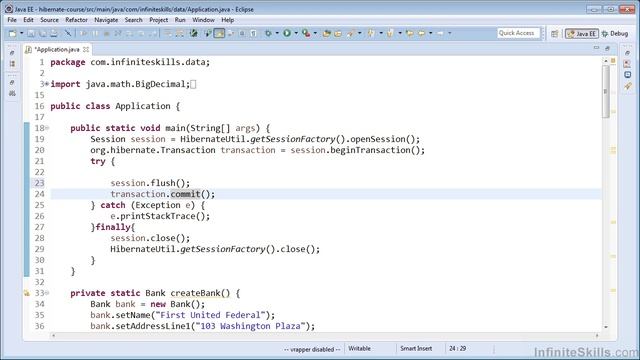The width and height of the screenshot is (640, 360).
Task: Click the Disconnect debug icon
Action: tap(118, 33)
